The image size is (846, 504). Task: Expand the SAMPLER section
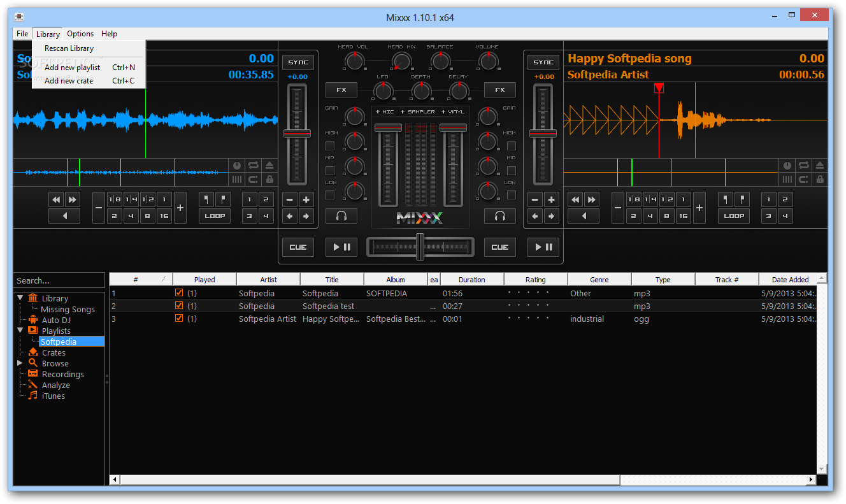(x=417, y=112)
